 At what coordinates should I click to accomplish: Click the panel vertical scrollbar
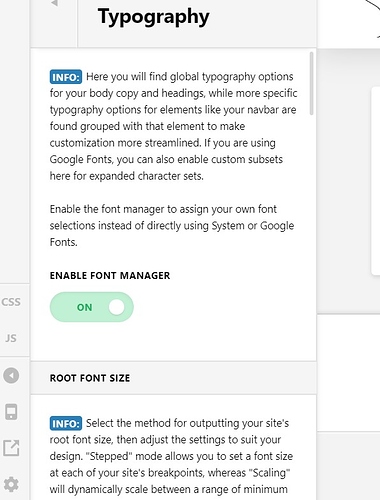pyautogui.click(x=312, y=83)
